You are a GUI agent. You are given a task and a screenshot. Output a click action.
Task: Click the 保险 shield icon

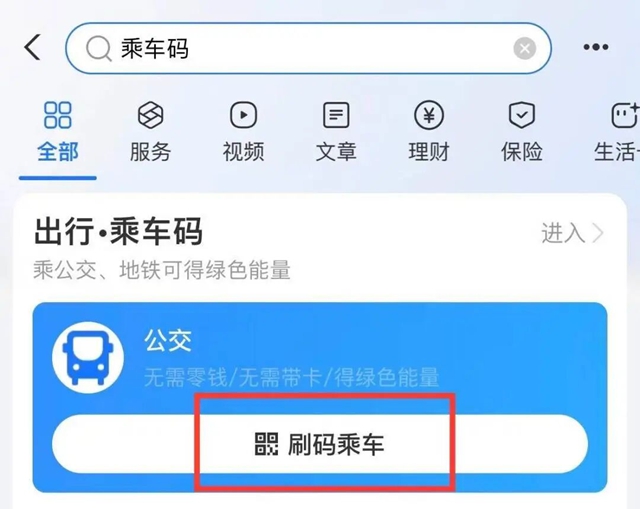pos(522,115)
